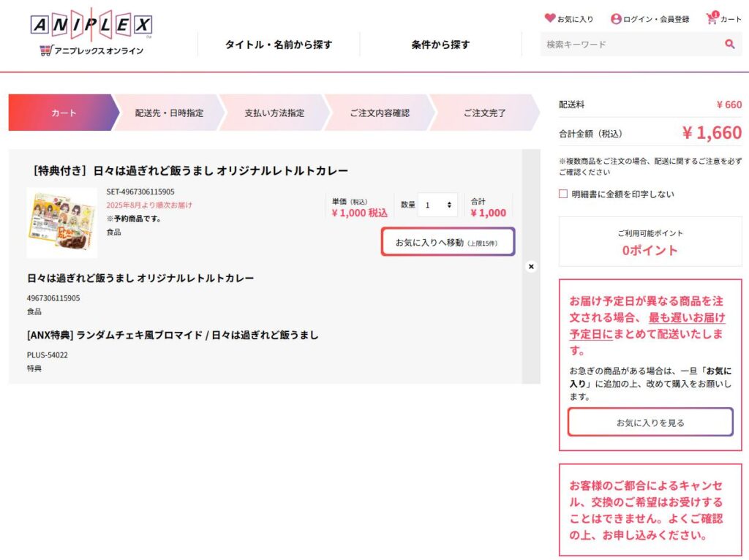
Task: Click お気に入りへ移動 button
Action: point(448,242)
